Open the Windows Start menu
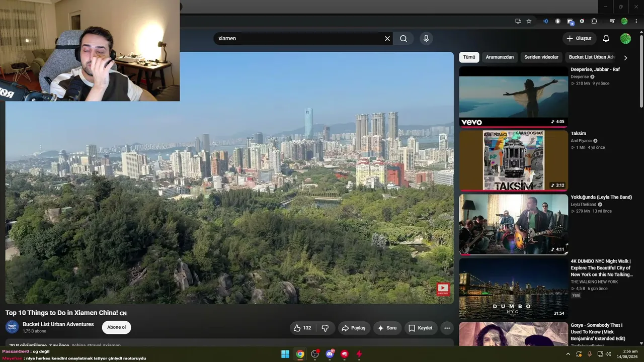This screenshot has width=644, height=362. pos(285,354)
